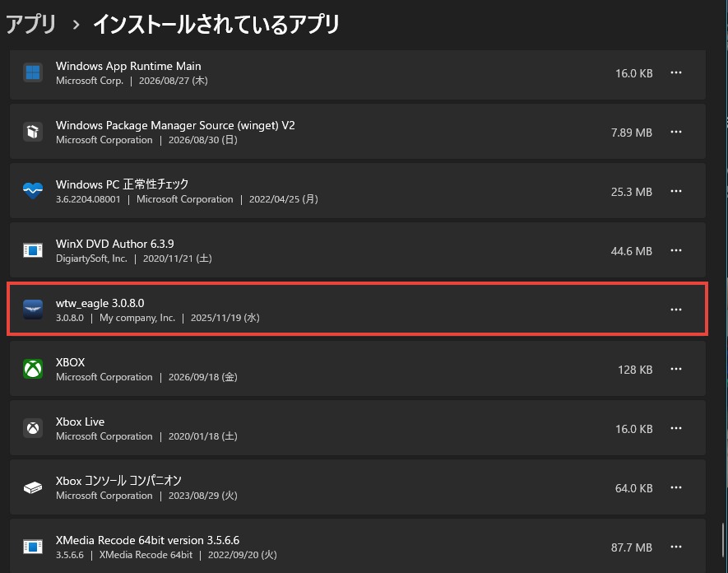This screenshot has width=728, height=573.
Task: Click the Xbox Console Companion icon
Action: coord(33,487)
